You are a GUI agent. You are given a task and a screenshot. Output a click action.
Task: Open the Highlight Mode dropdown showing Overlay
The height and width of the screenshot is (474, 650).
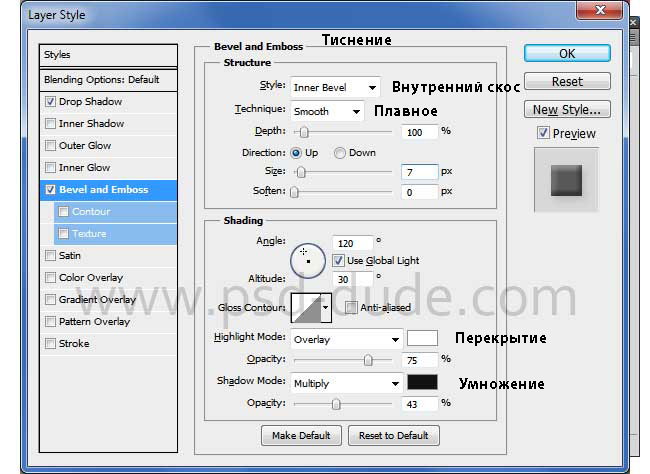pos(347,339)
